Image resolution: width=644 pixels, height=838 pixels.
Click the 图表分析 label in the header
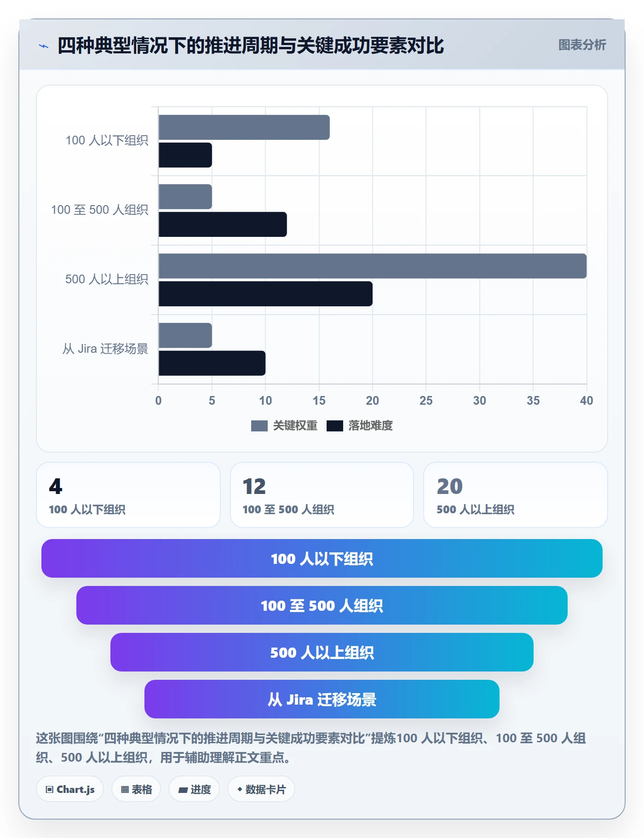coord(582,45)
